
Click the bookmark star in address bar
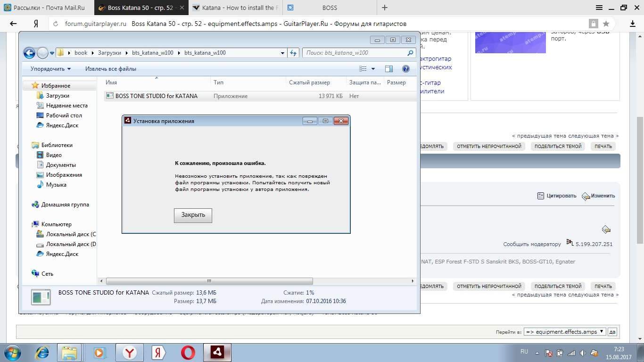[606, 24]
